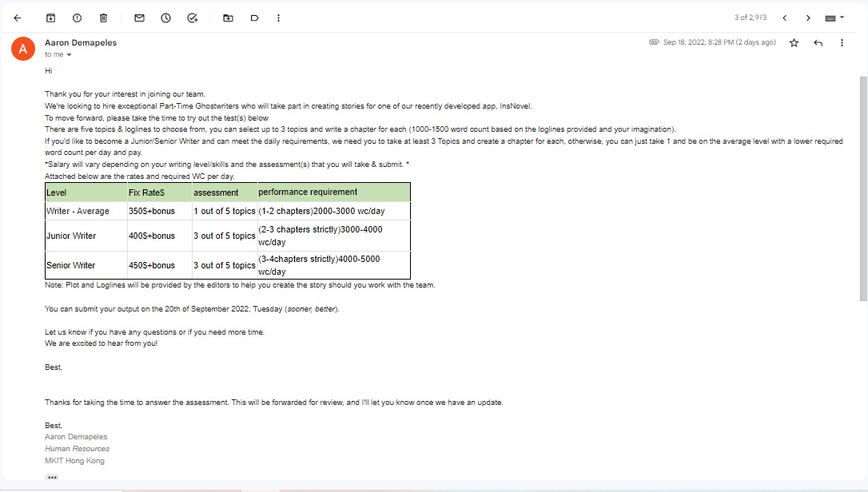Click 'MKIT Hong Kong' signature line
The height and width of the screenshot is (492, 868).
pyautogui.click(x=74, y=461)
